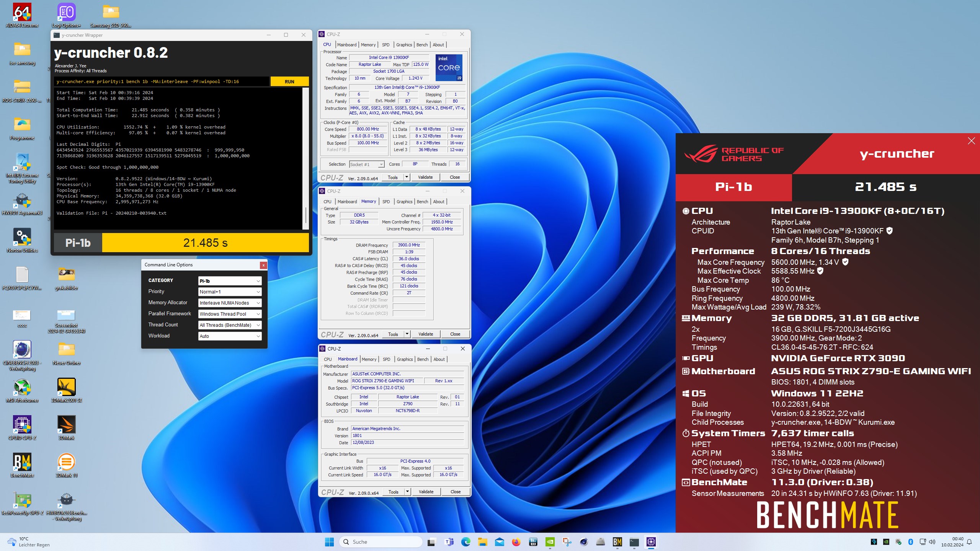980x551 pixels.
Task: Open the TechPowerUp GPU-Z desktop shortcut
Action: pyautogui.click(x=22, y=503)
